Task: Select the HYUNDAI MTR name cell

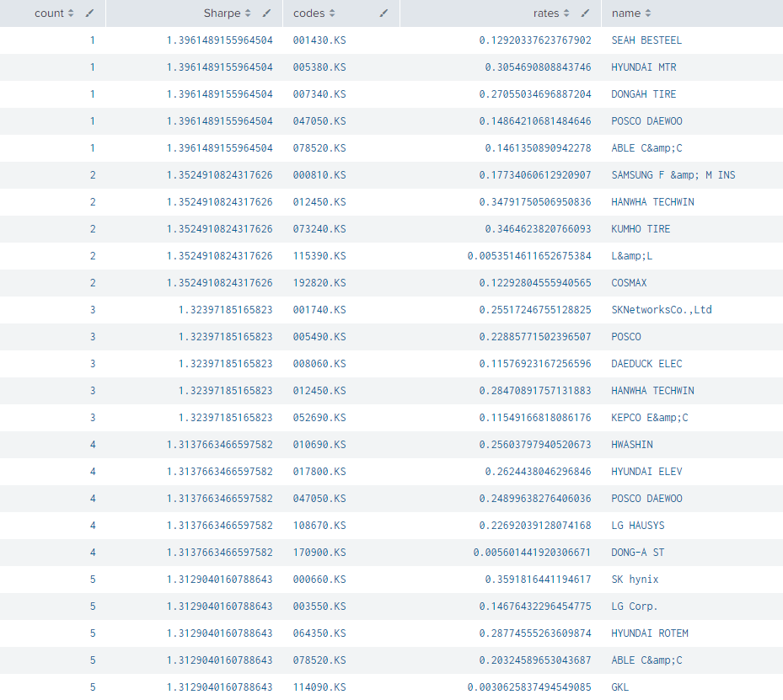Action: (x=644, y=67)
